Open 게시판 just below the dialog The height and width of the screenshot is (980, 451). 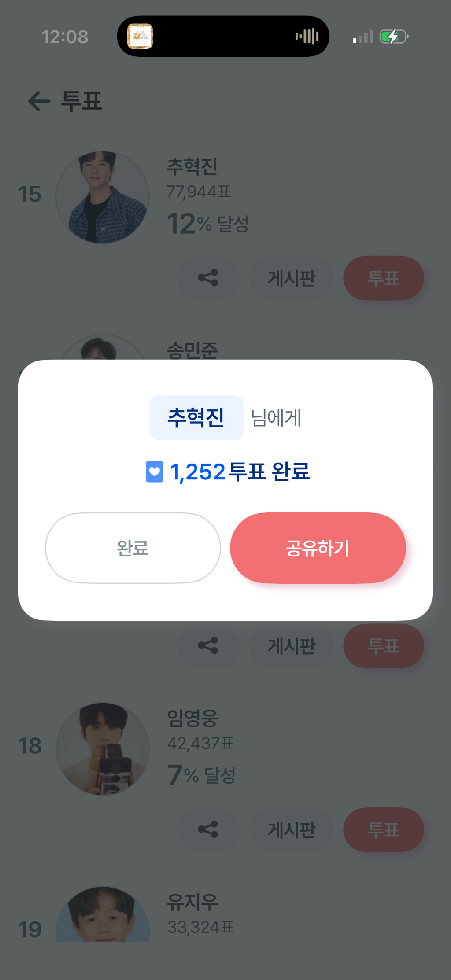pos(292,646)
